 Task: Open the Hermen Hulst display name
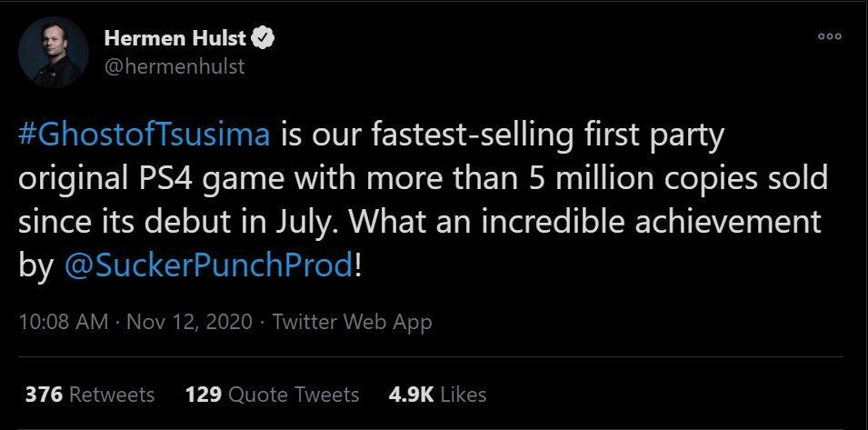(175, 38)
